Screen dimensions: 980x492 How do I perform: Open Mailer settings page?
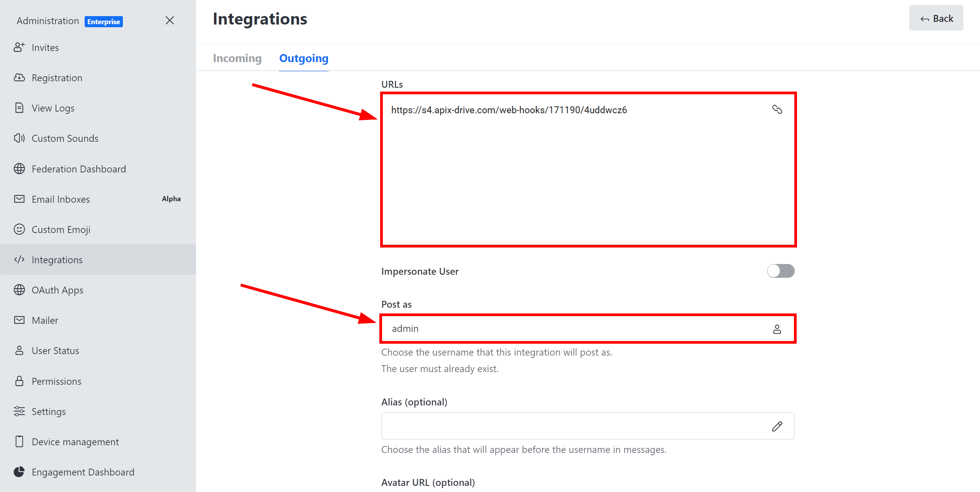(98, 320)
